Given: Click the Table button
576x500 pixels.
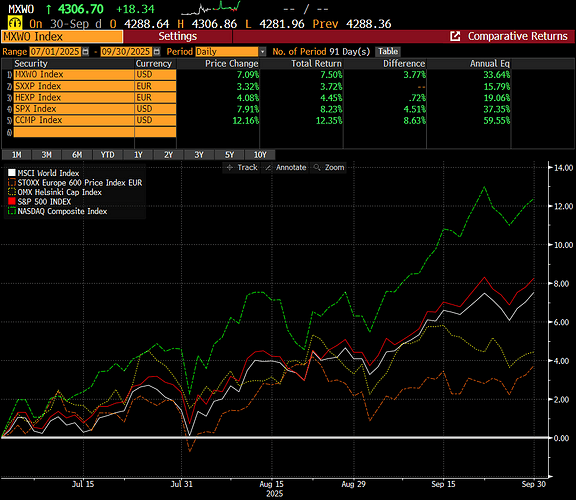Looking at the screenshot, I should pos(388,51).
